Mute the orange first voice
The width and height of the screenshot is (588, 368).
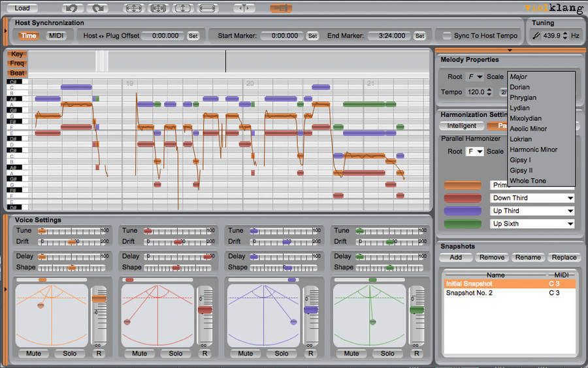tap(33, 354)
